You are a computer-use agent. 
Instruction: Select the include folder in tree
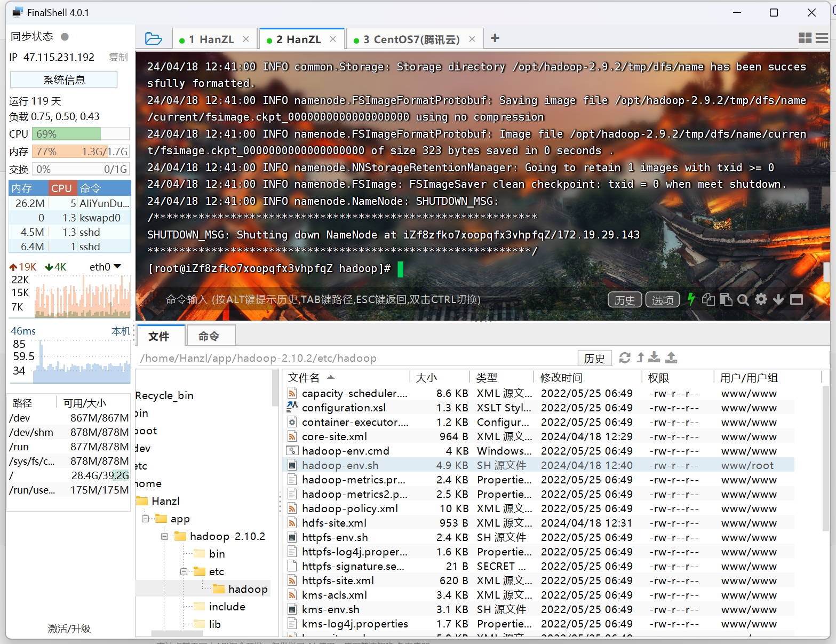point(220,607)
